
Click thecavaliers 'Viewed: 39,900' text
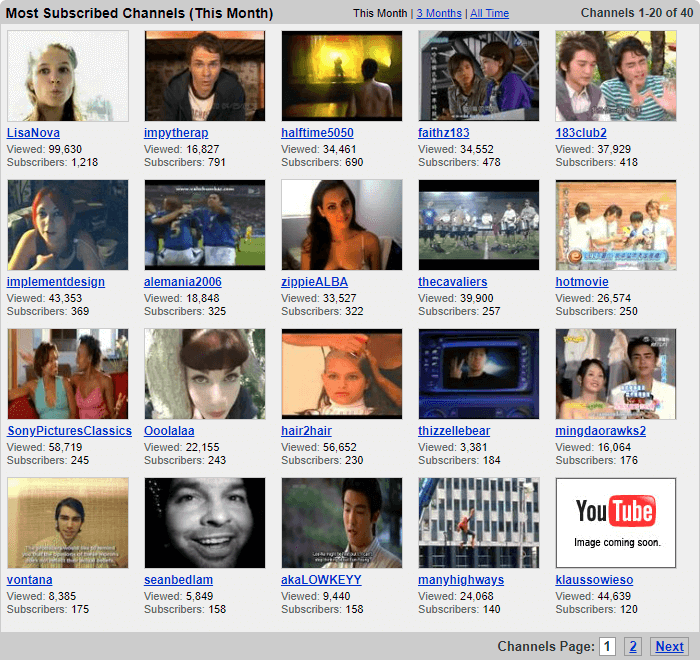coord(456,298)
